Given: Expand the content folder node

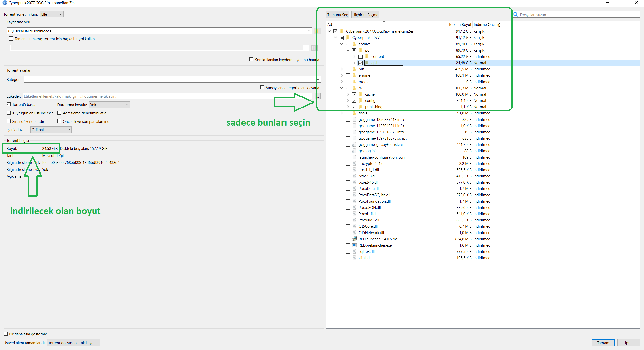Looking at the screenshot, I should (354, 56).
